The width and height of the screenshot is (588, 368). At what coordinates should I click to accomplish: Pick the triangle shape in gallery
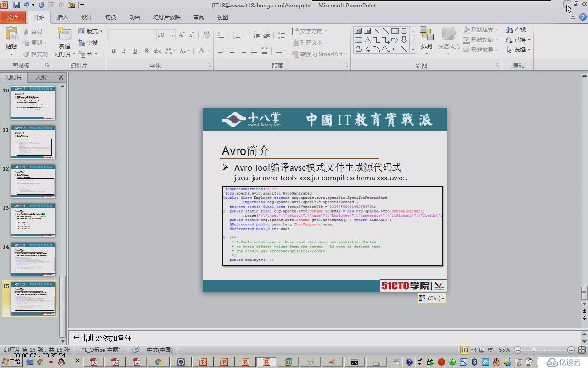367,40
